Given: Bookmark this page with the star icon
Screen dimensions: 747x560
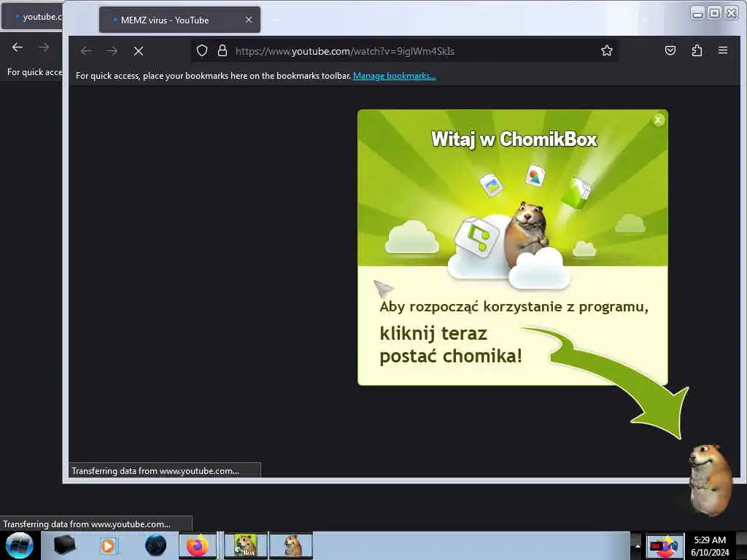Looking at the screenshot, I should click(x=606, y=50).
